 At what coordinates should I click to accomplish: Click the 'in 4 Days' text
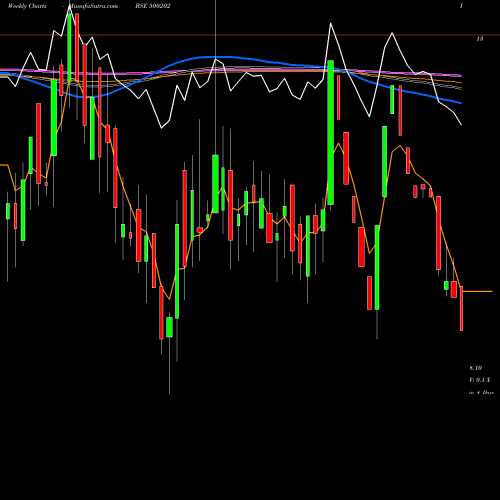pos(481,393)
